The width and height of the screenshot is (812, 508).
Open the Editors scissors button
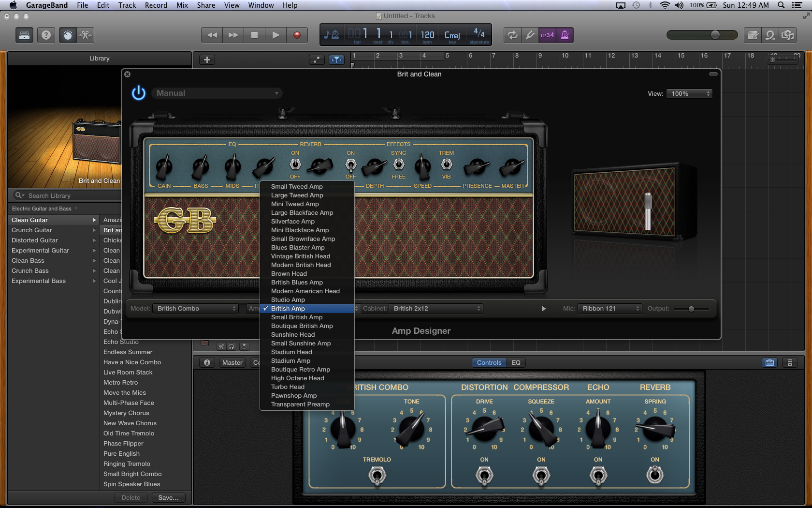[86, 35]
